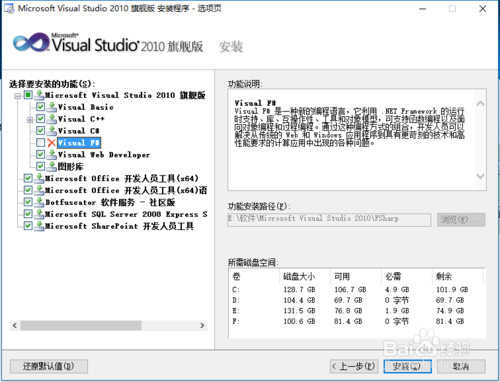Uncheck Microsoft SQL Server 2008 Express checkbox
Image resolution: width=500 pixels, height=382 pixels.
coord(28,214)
